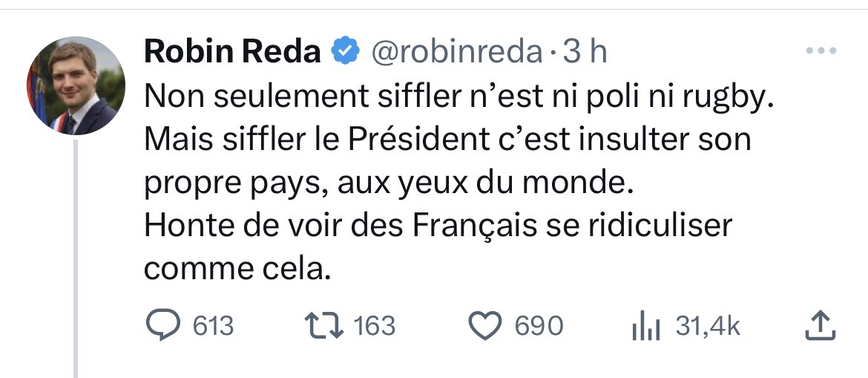Viewport: 868px width, 378px height.
Task: Click the 690 likes count
Action: (x=539, y=327)
